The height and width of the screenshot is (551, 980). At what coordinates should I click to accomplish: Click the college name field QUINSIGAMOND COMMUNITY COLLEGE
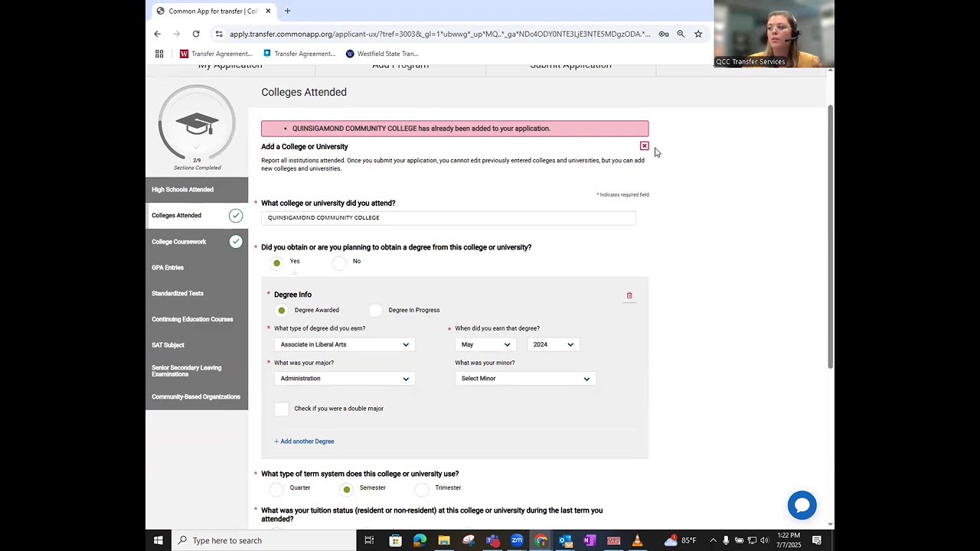(448, 218)
